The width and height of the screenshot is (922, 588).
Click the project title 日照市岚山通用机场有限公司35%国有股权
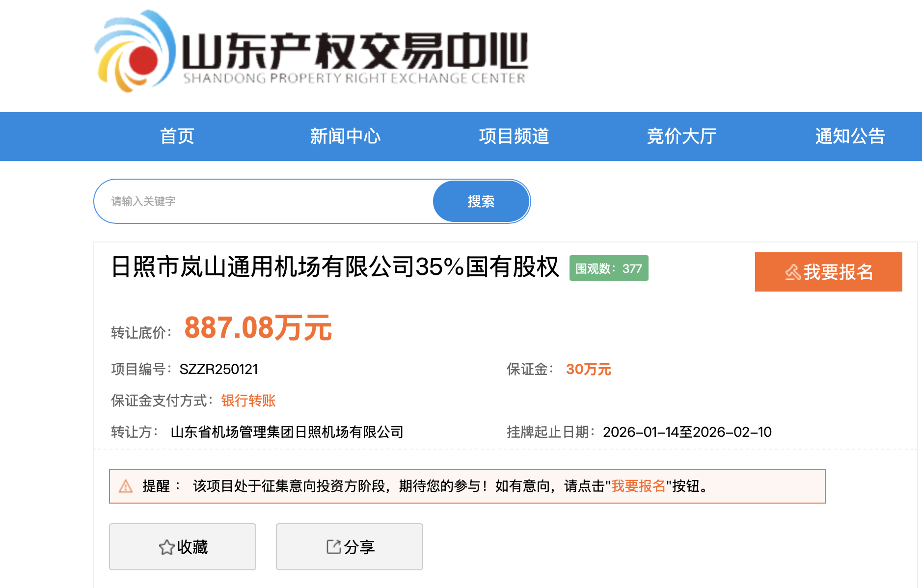click(335, 267)
